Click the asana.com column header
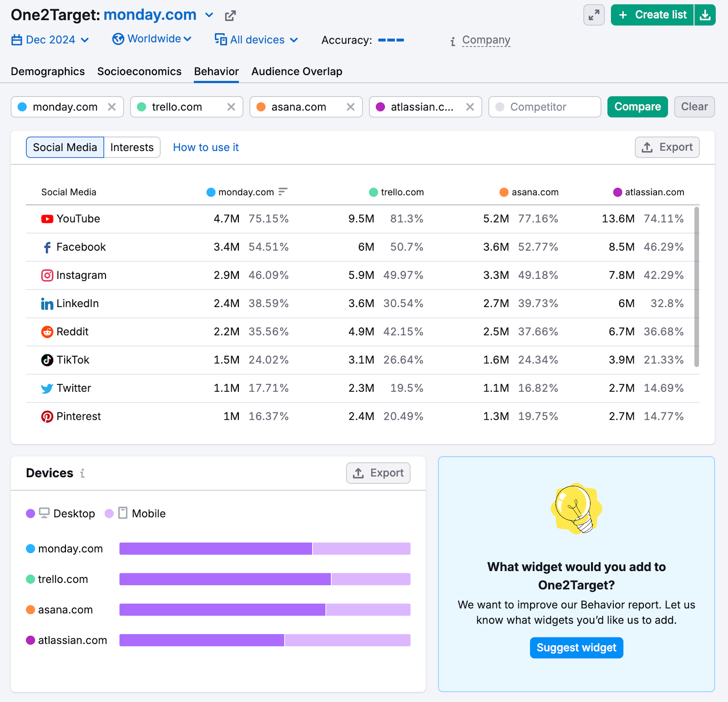728x702 pixels. 529,192
